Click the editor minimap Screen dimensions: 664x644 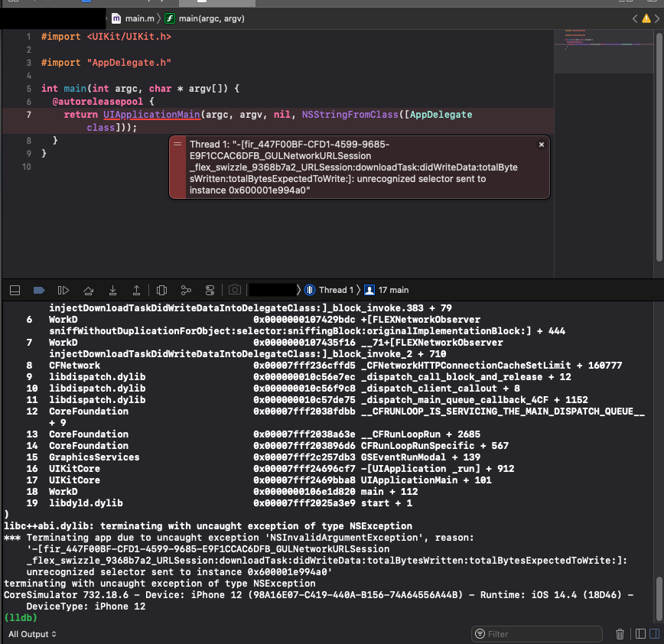tap(604, 52)
